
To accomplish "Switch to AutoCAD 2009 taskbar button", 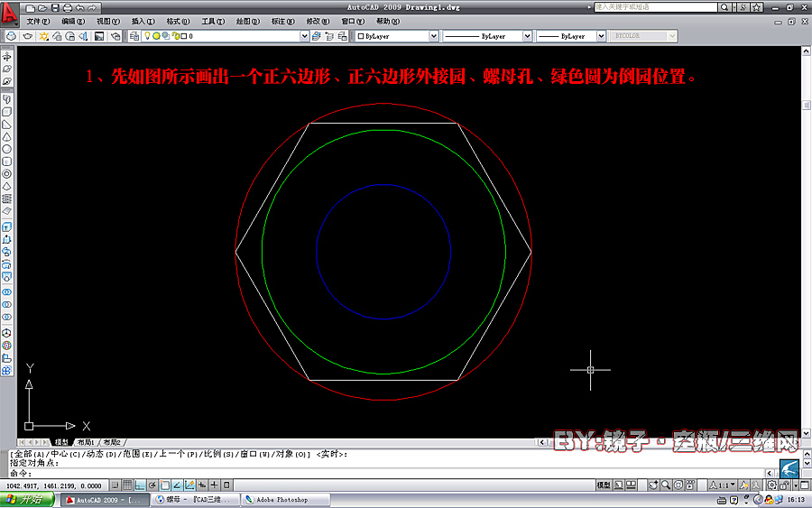I will 106,500.
